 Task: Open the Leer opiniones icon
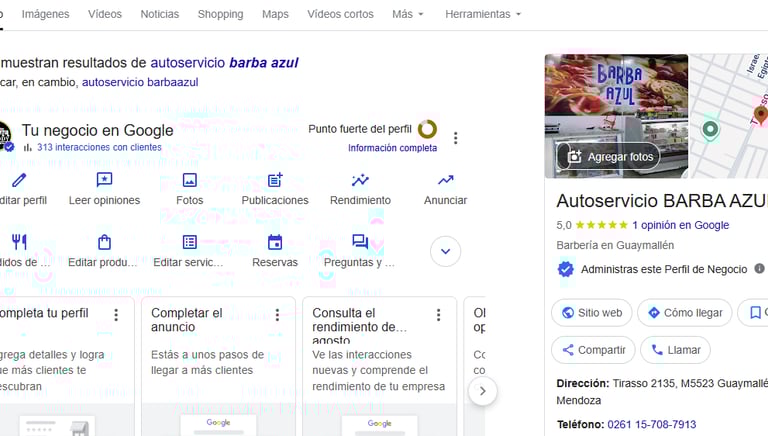pos(104,180)
